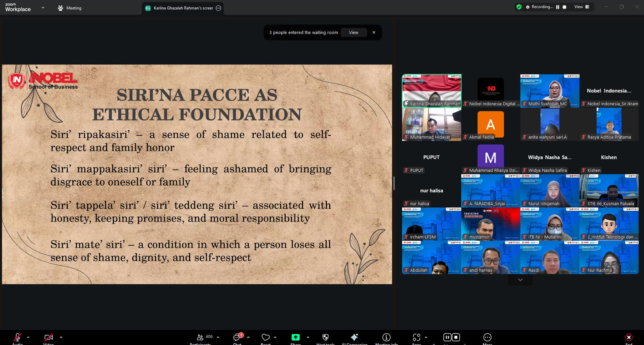644x345 pixels.
Task: Open the Participants panel
Action: click(201, 337)
